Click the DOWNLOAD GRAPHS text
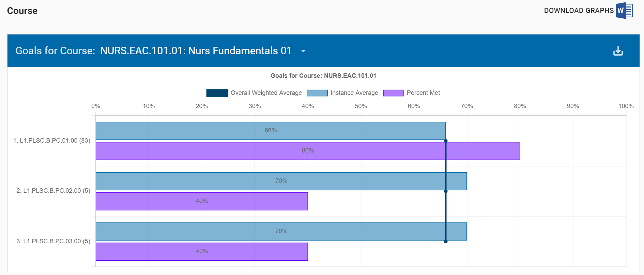644x275 pixels. (579, 11)
